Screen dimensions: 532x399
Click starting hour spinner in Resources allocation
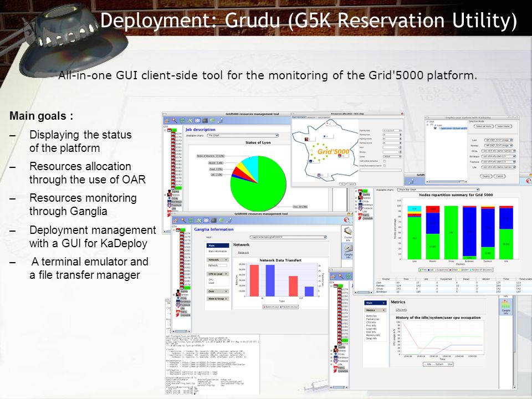(x=401, y=135)
